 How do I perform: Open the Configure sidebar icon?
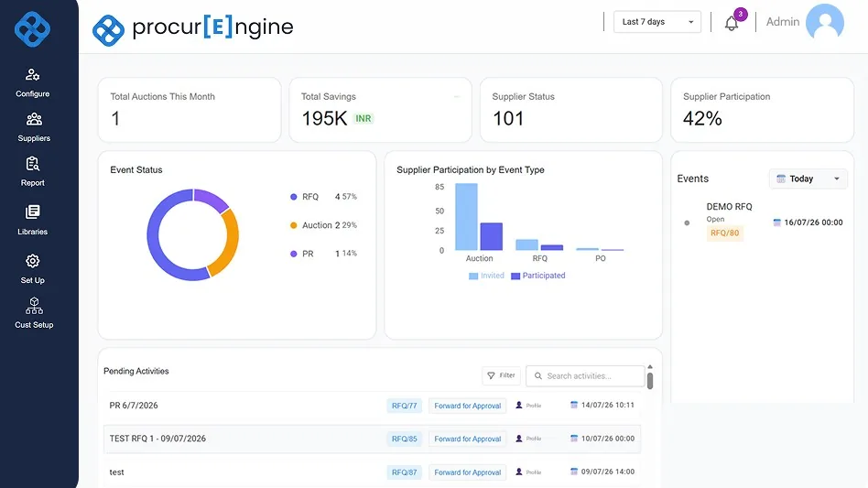click(x=33, y=75)
